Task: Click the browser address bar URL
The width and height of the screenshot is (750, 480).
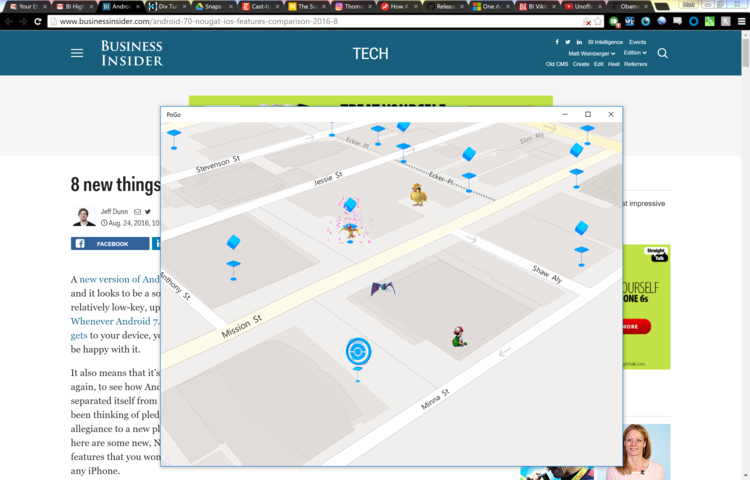Action: [199, 22]
